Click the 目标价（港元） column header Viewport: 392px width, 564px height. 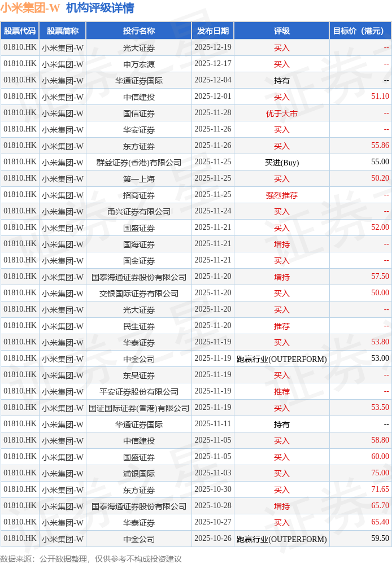[361, 31]
